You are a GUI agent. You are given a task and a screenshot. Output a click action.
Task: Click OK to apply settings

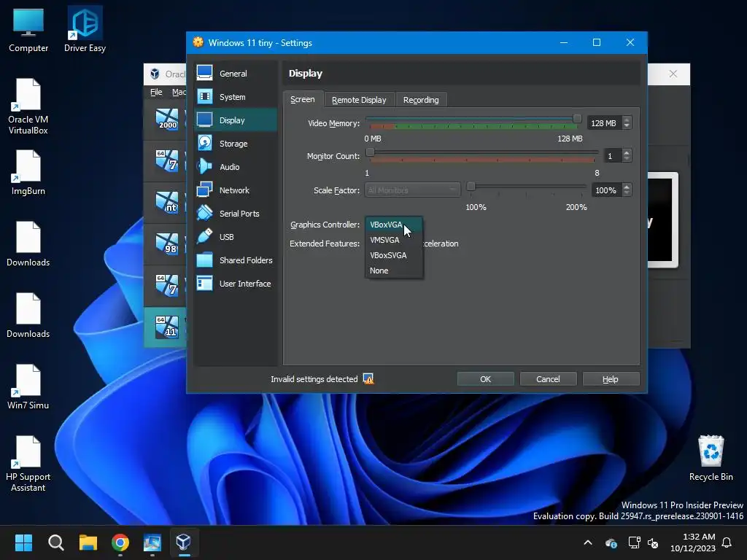point(485,379)
